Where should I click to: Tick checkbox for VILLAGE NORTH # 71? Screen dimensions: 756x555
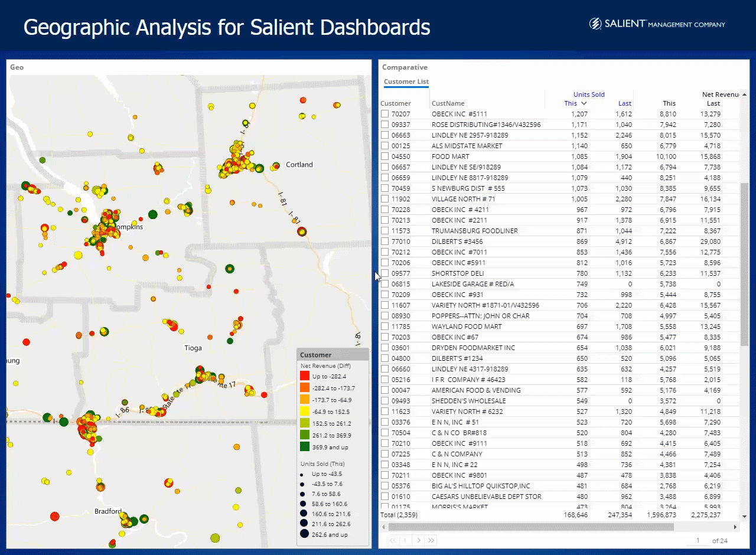(x=385, y=199)
